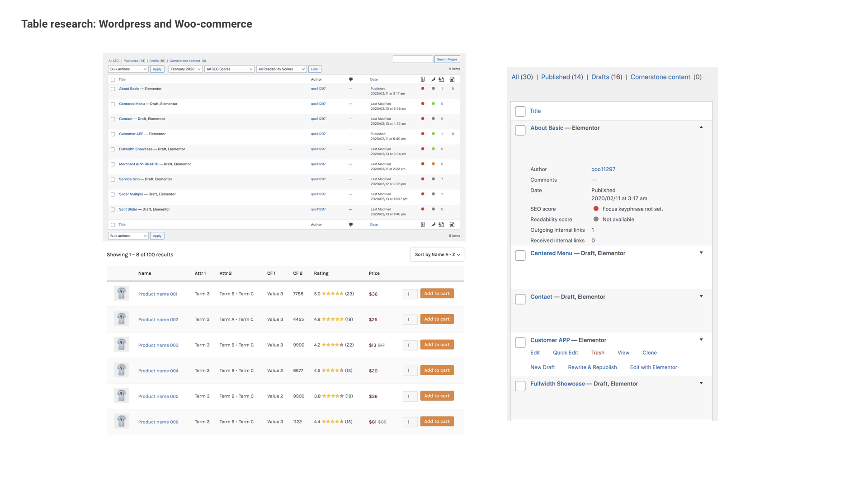Click orange readability dot in Merchant APP-DRAFT0 row

[x=433, y=164]
